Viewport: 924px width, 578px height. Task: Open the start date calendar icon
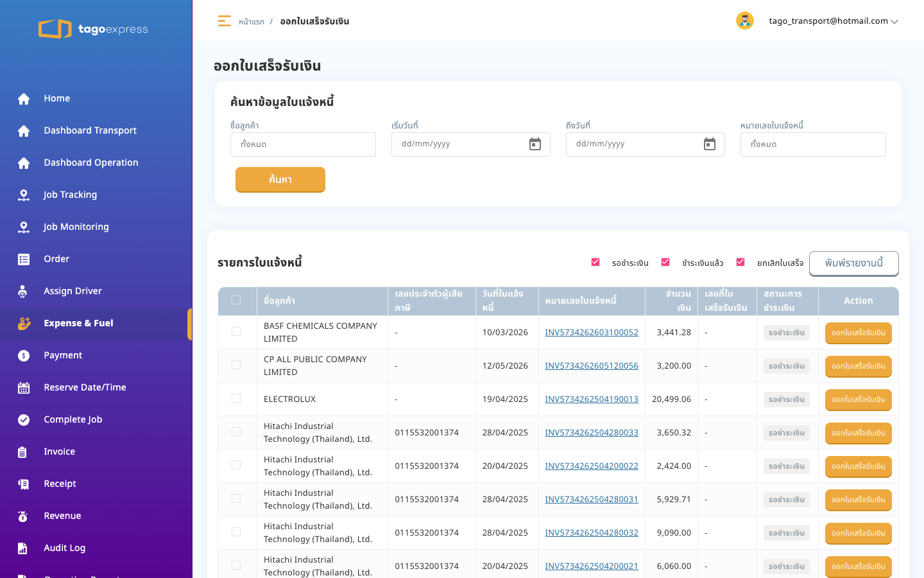535,144
